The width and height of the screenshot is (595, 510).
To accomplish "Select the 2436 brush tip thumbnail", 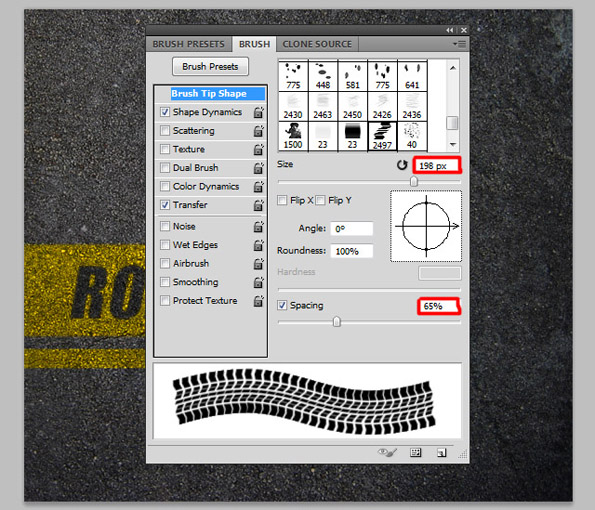I will click(412, 106).
